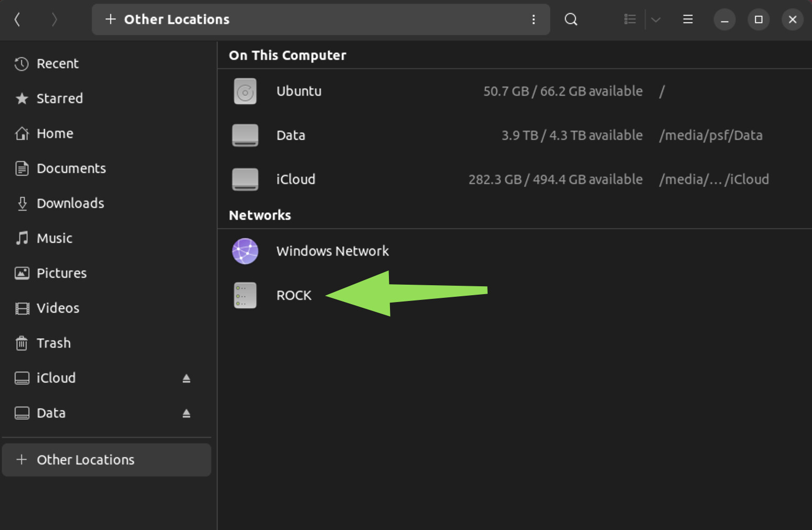Expand view options dropdown chevron

[656, 19]
